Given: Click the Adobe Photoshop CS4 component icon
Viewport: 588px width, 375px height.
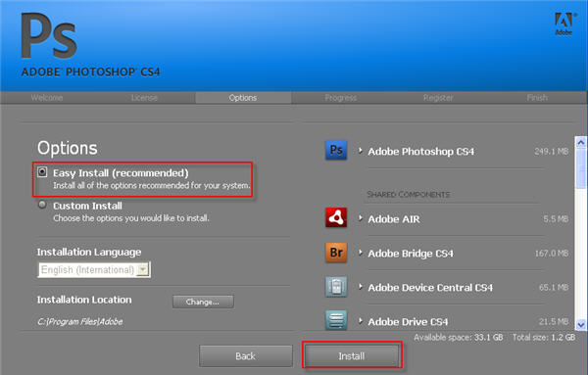Looking at the screenshot, I should pyautogui.click(x=336, y=150).
